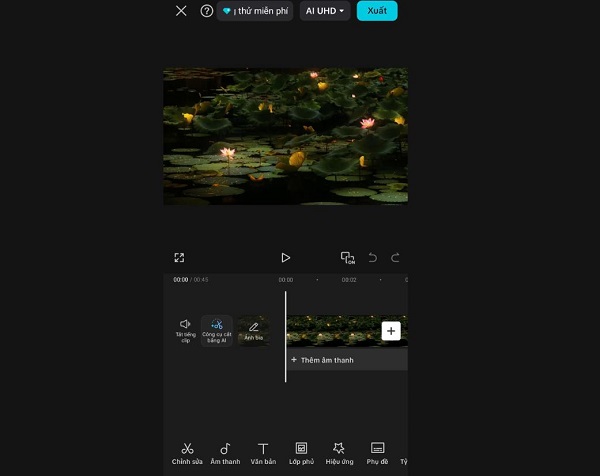The width and height of the screenshot is (600, 476).
Task: Open the Hiệu ứng effects tool
Action: 339,453
